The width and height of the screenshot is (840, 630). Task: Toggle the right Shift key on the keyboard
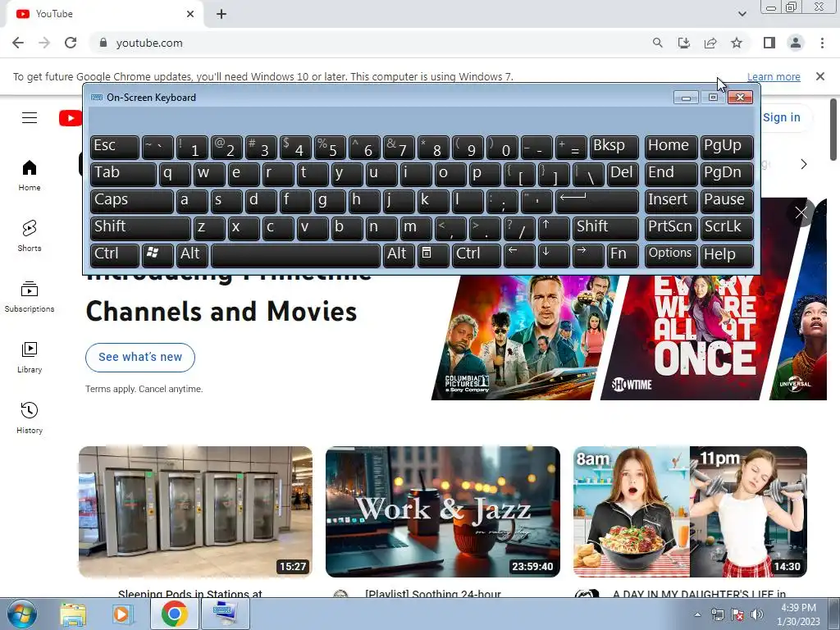tap(605, 228)
